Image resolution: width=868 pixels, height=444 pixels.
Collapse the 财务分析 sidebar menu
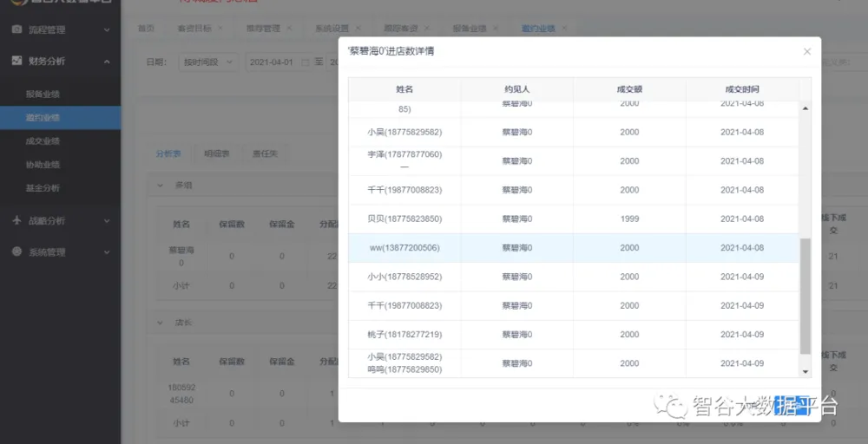tap(107, 62)
